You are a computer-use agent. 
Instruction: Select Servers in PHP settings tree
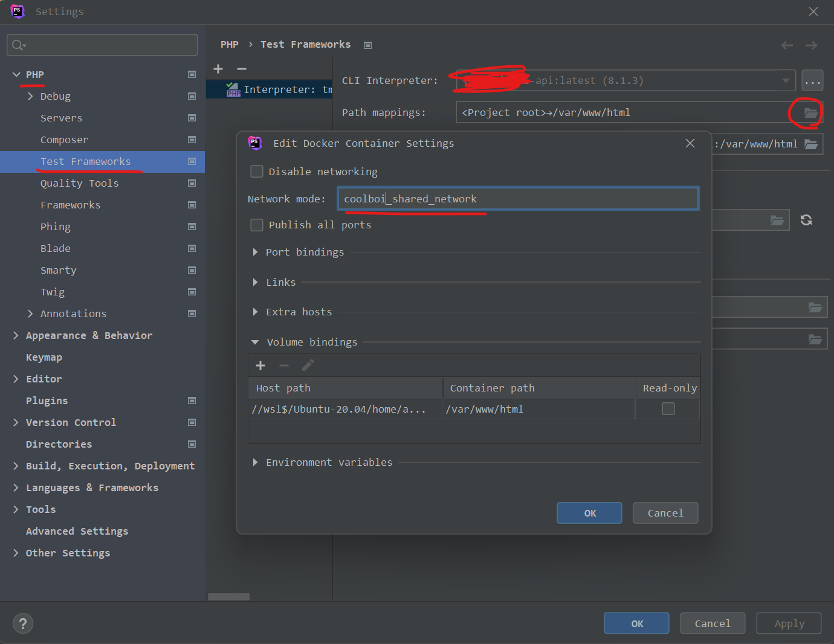[x=61, y=118]
